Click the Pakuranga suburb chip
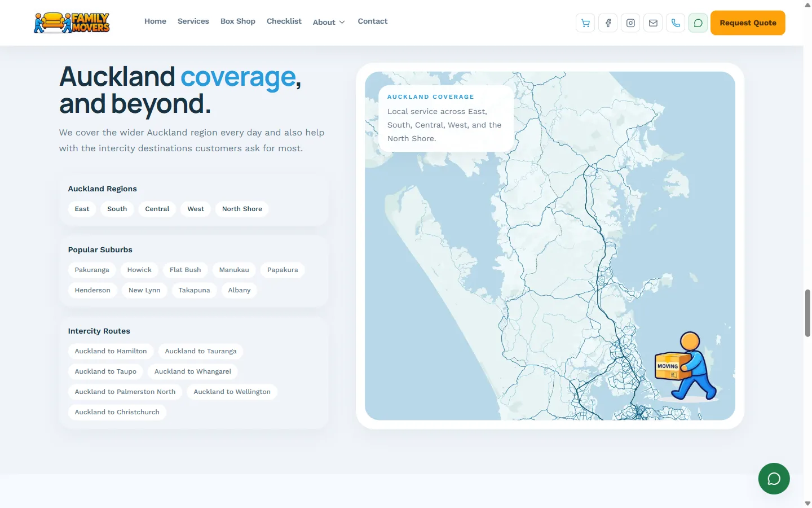The width and height of the screenshot is (812, 508). click(x=92, y=270)
